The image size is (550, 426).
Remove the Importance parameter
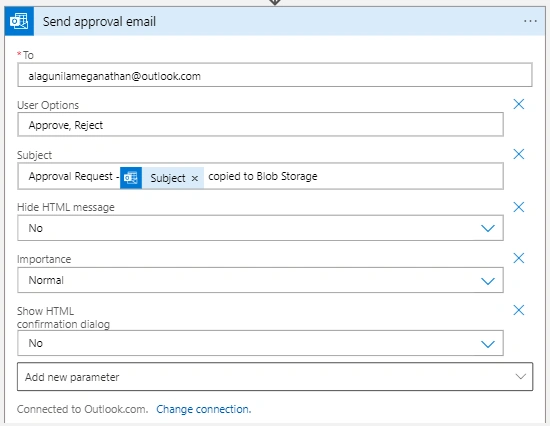point(519,258)
